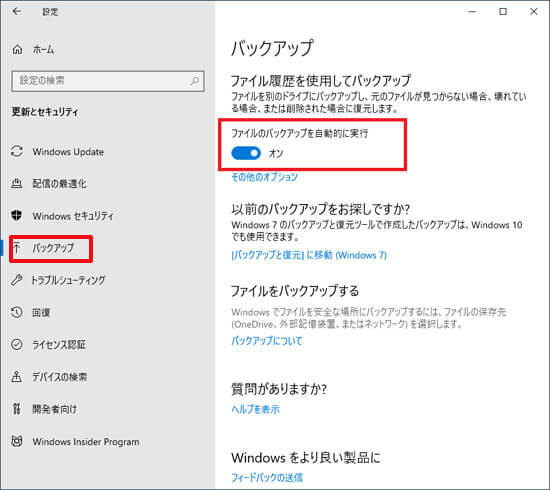Open 回復 settings page

point(41,313)
